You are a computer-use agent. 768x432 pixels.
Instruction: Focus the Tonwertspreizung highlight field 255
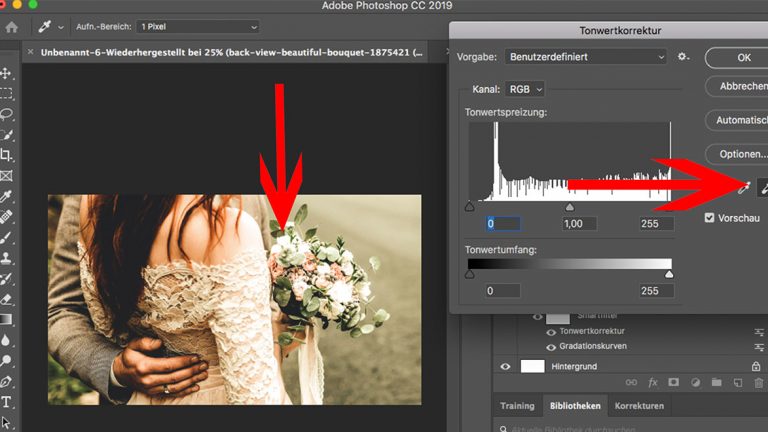[x=656, y=224]
